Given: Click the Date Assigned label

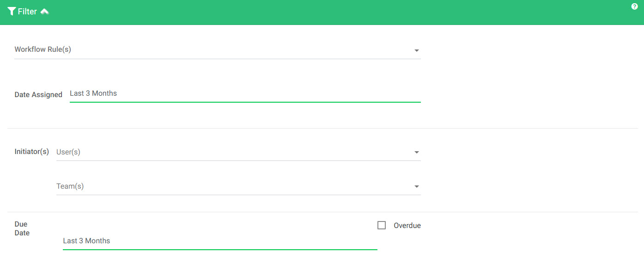Looking at the screenshot, I should [x=38, y=94].
